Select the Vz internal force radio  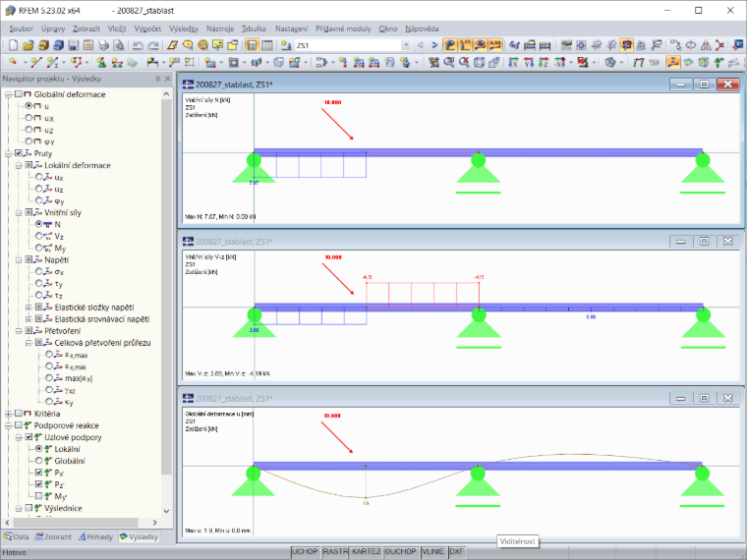[x=39, y=236]
